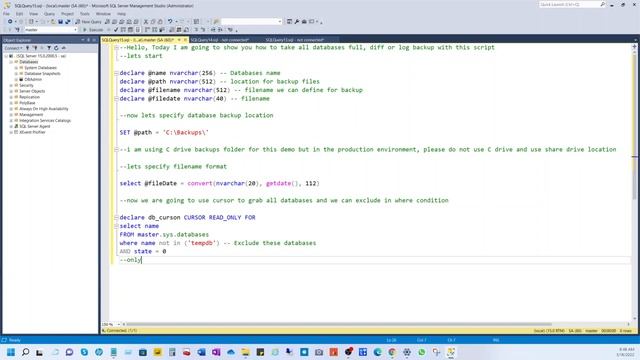Click the Cut scissors icon
640x360 pixels.
coord(146,22)
